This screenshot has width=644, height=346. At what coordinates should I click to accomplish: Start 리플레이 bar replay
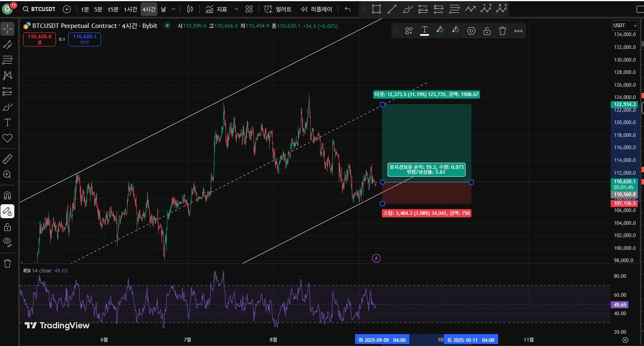click(316, 9)
